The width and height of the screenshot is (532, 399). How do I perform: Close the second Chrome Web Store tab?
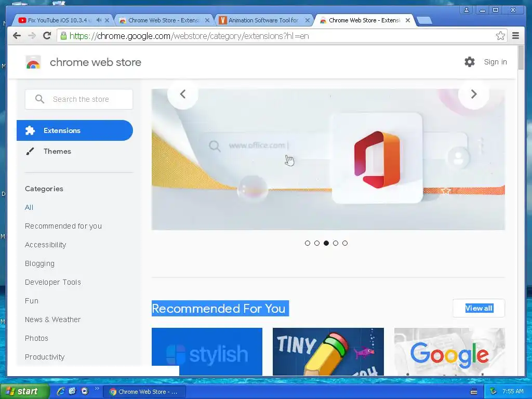(x=207, y=20)
